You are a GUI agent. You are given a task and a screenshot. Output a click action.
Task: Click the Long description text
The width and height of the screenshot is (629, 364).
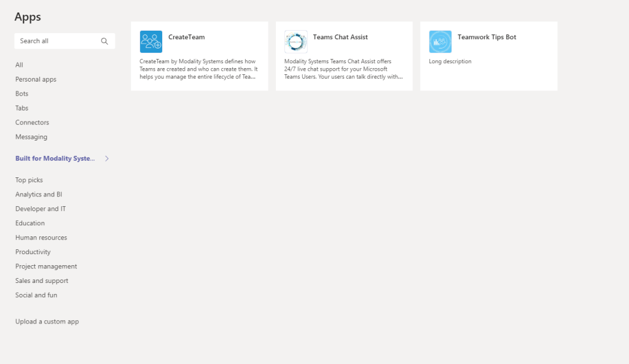coord(450,61)
